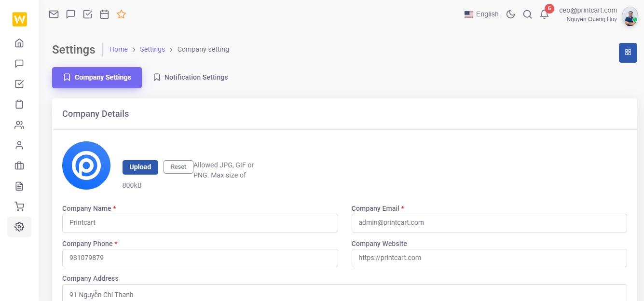Open the chat bubble icon in top bar
Screen dimensions: 644x301
pyautogui.click(x=70, y=14)
